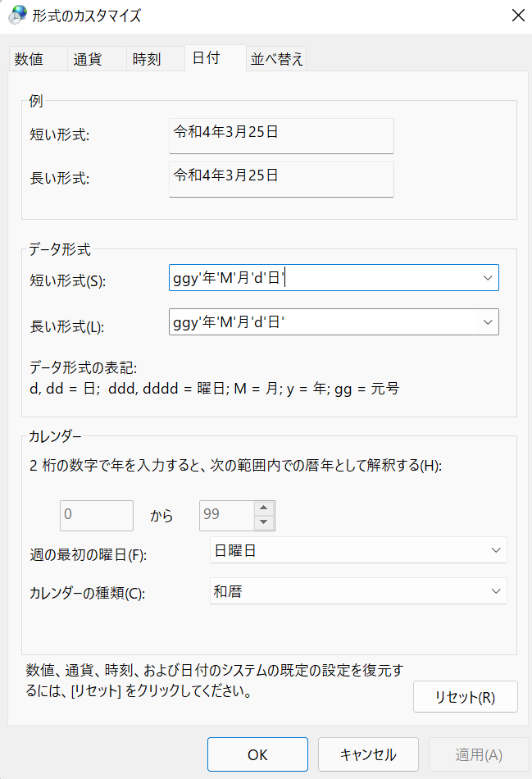Click inside the 短い形式(S) text field

coord(323,278)
